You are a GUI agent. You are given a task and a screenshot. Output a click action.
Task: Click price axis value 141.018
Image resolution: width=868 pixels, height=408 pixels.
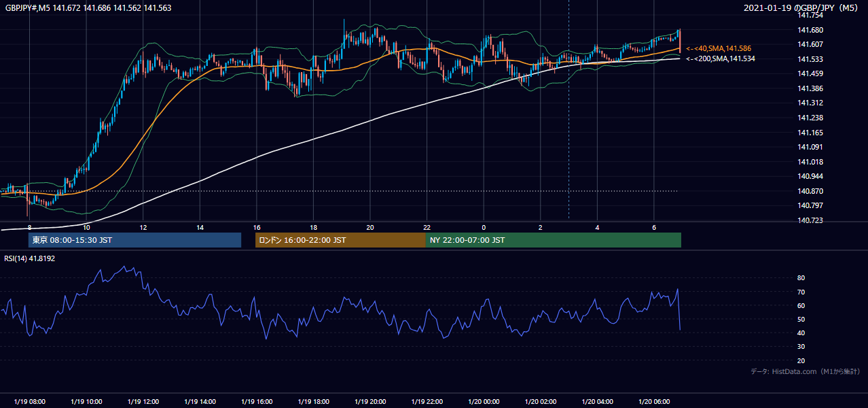[x=810, y=163]
